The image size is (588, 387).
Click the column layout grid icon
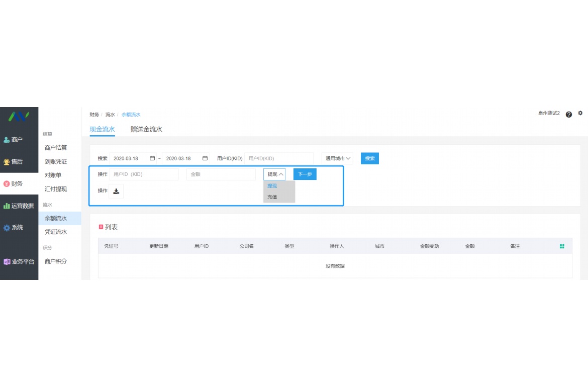[x=562, y=246]
